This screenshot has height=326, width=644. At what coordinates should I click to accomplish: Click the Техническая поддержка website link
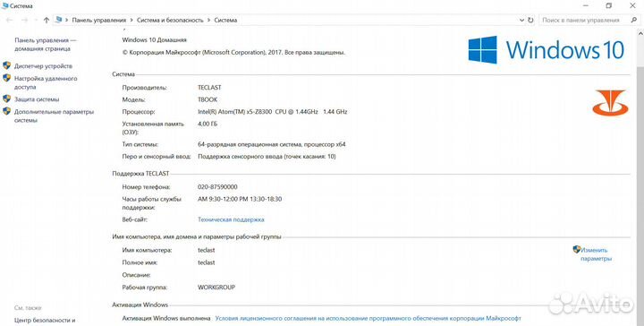pyautogui.click(x=231, y=219)
